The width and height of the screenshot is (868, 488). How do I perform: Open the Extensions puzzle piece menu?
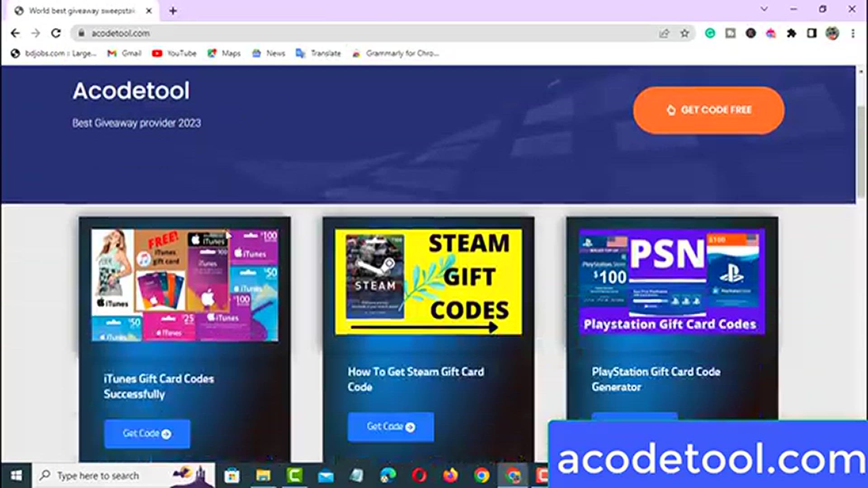792,33
